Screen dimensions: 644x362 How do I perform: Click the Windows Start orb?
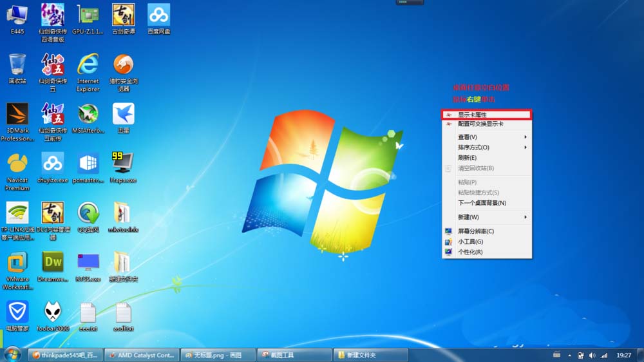tap(12, 355)
